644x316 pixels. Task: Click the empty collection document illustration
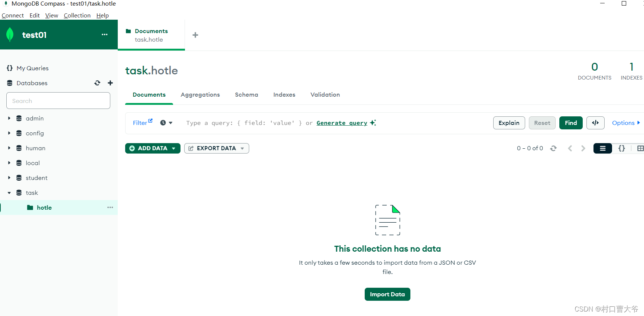tap(388, 220)
